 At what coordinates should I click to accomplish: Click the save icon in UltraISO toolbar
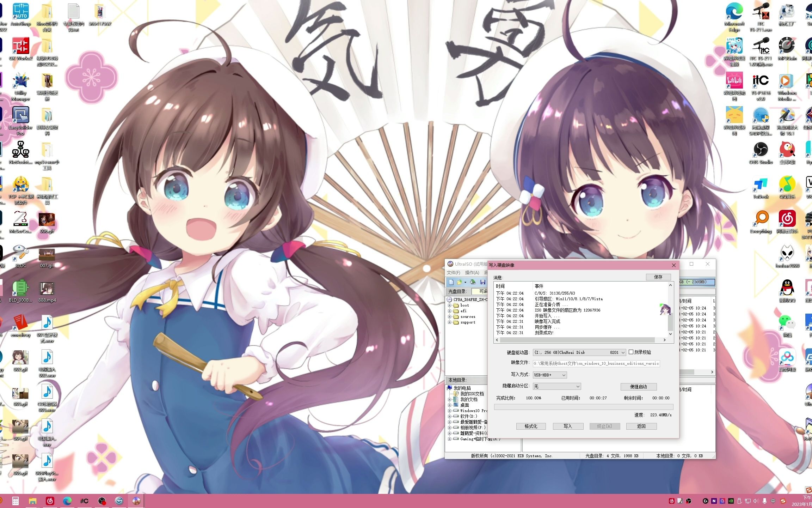coord(483,282)
